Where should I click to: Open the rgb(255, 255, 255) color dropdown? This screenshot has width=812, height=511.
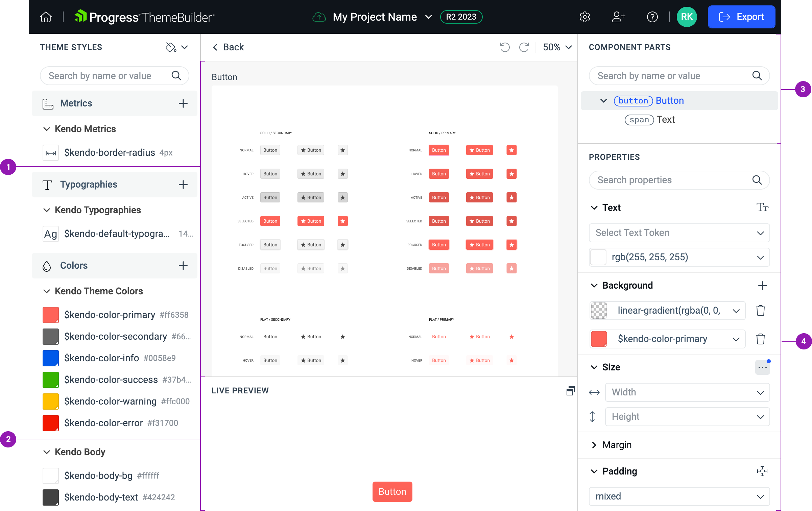[679, 257]
